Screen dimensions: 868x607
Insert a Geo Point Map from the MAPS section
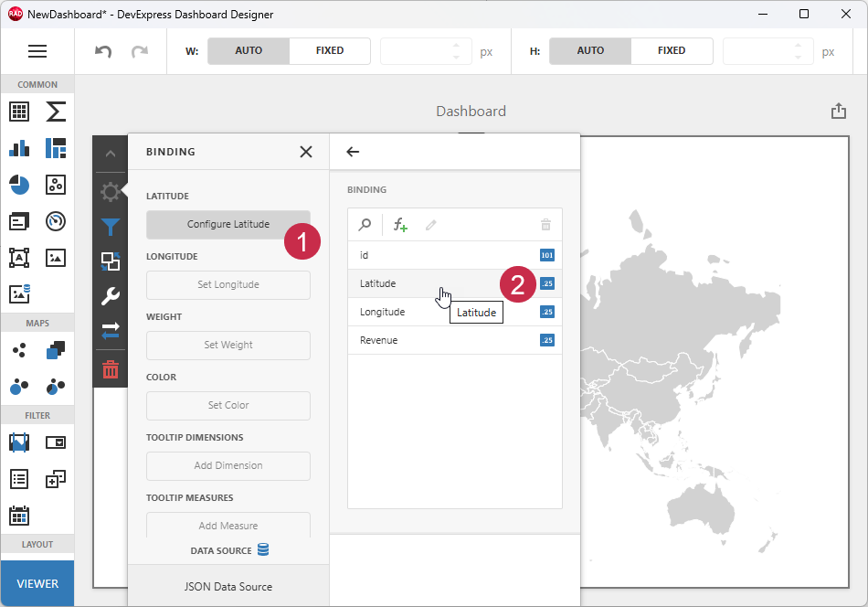pyautogui.click(x=18, y=350)
